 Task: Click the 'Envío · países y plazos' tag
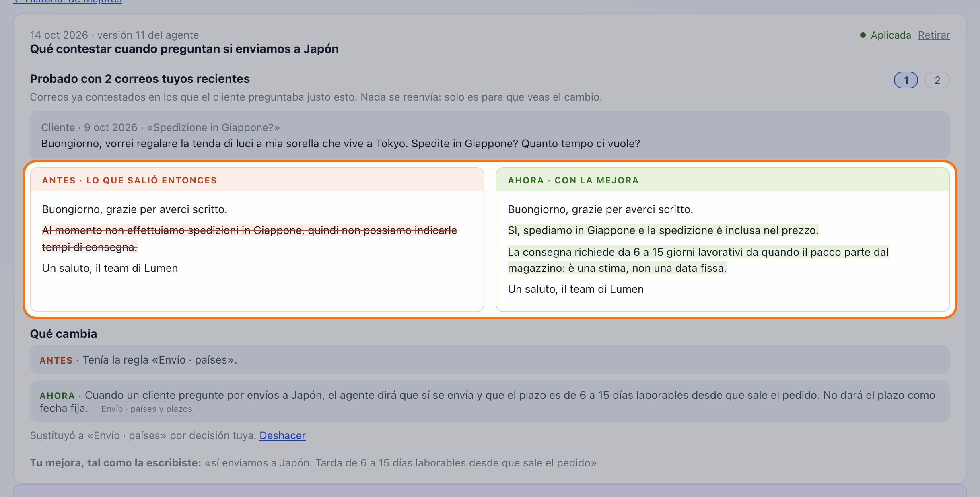[x=146, y=409]
